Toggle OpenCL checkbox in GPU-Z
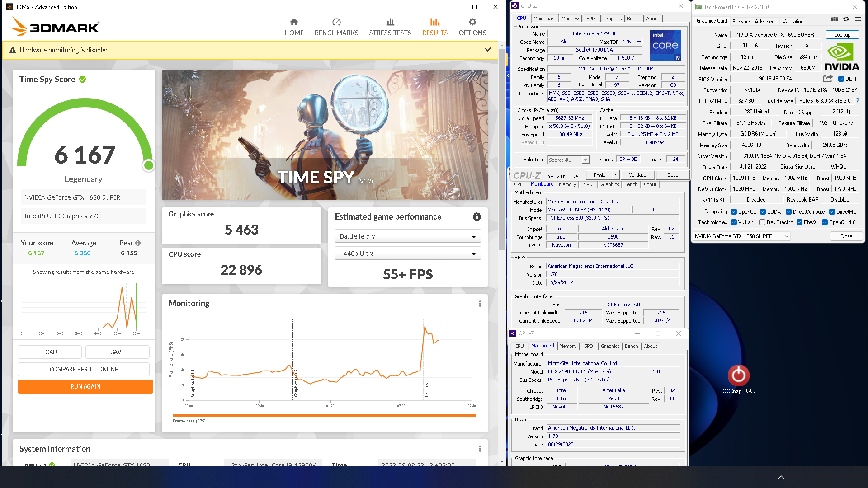The image size is (868, 488). (734, 212)
